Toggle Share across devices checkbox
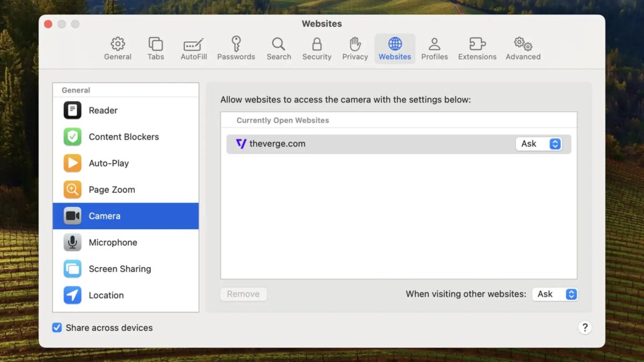 point(57,328)
